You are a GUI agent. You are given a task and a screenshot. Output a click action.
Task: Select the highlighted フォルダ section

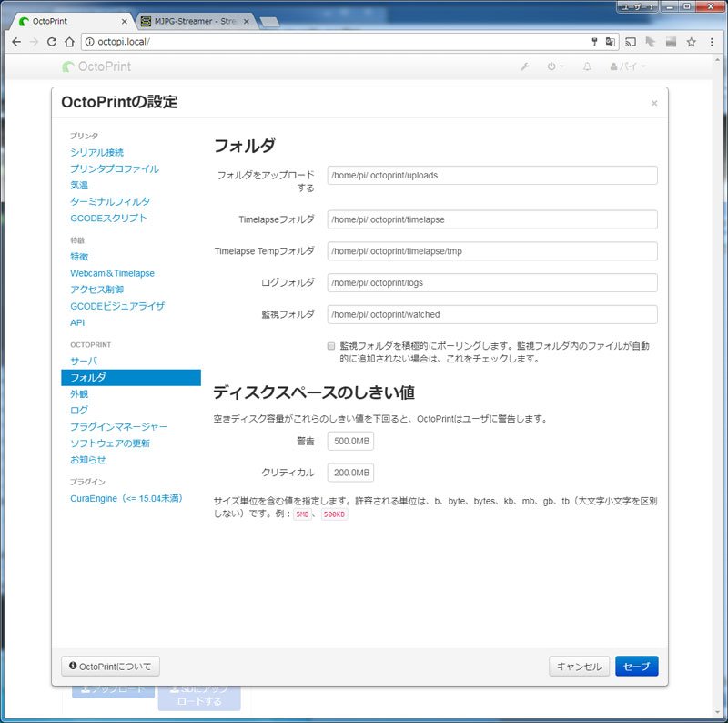(x=131, y=377)
